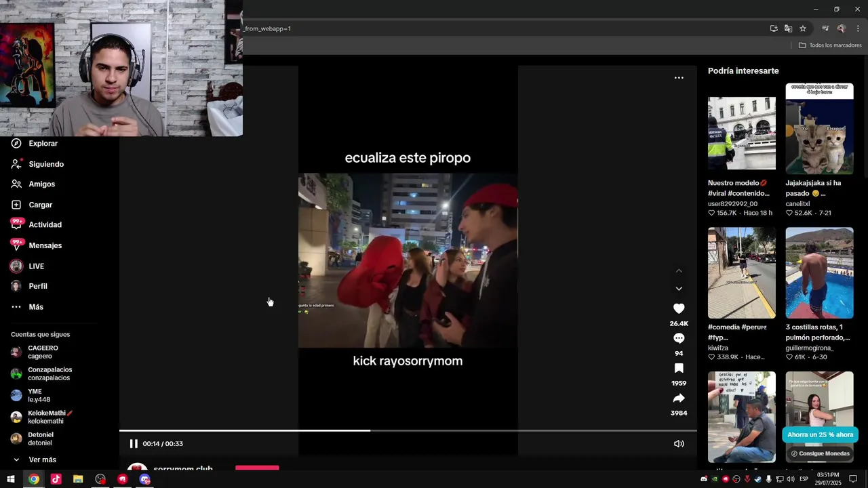868x488 pixels.
Task: Mute the video with the speaker icon
Action: [x=679, y=443]
